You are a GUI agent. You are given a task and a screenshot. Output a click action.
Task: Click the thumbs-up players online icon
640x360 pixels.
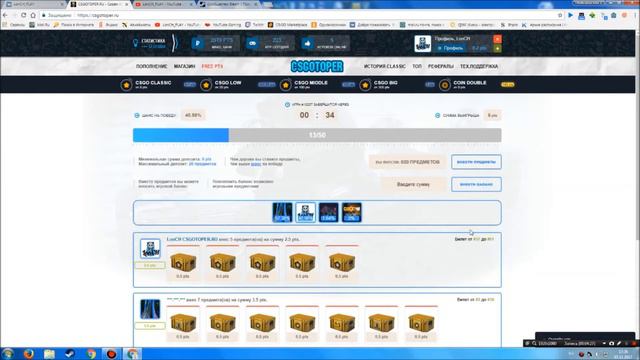pos(307,43)
